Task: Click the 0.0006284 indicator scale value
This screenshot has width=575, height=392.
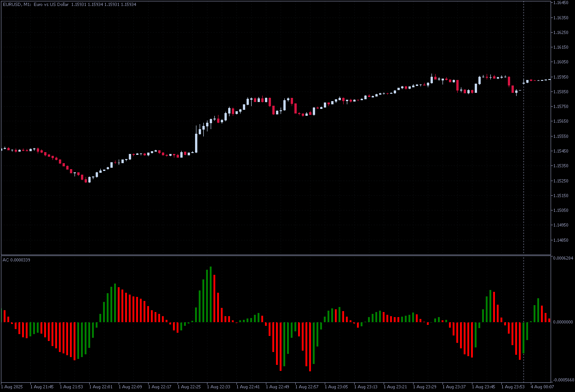Action: pos(562,258)
